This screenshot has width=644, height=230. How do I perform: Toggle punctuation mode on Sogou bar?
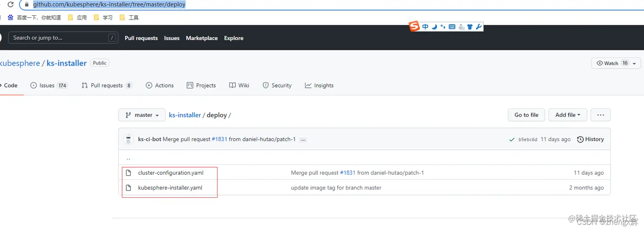click(x=443, y=27)
